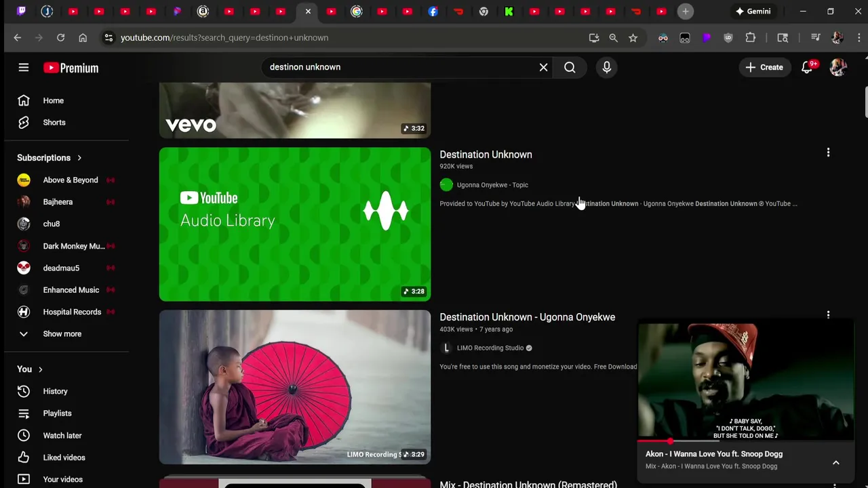Click the YouTube Premium logo
The height and width of the screenshot is (488, 868).
point(71,68)
